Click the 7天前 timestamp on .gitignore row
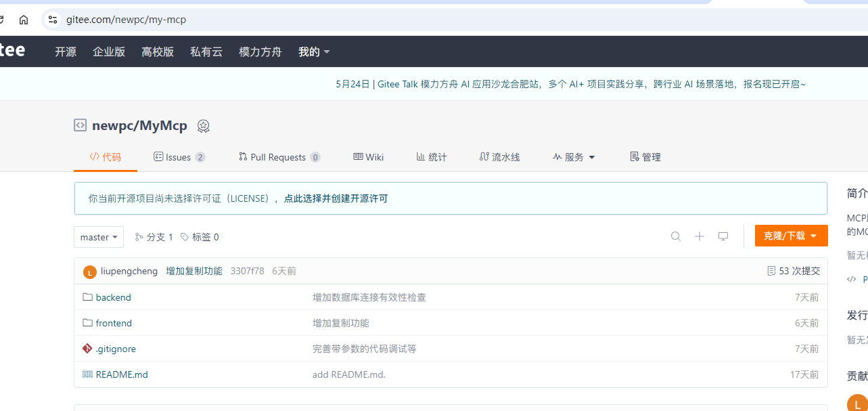 [x=806, y=349]
